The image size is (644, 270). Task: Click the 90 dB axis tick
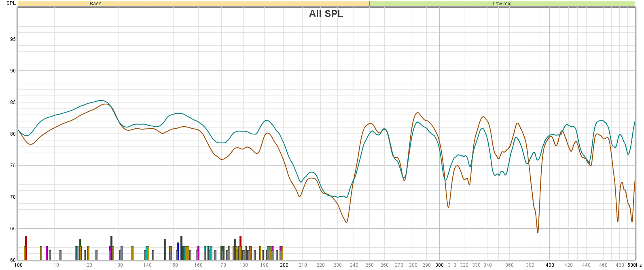click(x=13, y=71)
